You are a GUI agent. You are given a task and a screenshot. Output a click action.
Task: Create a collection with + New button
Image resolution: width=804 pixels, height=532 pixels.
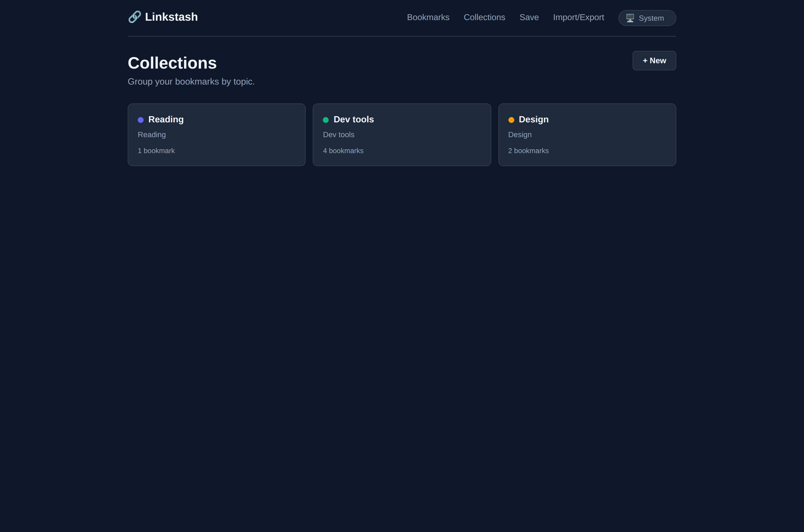pos(654,61)
